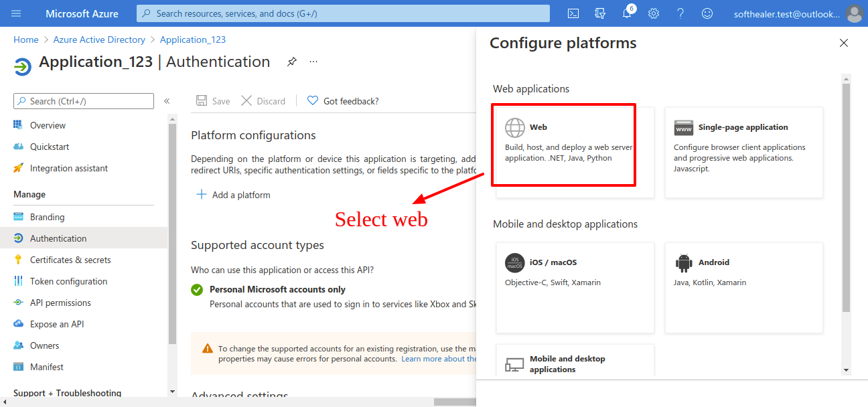Click the Mobile and desktop applications icon
This screenshot has width=868, height=407.
tap(514, 365)
